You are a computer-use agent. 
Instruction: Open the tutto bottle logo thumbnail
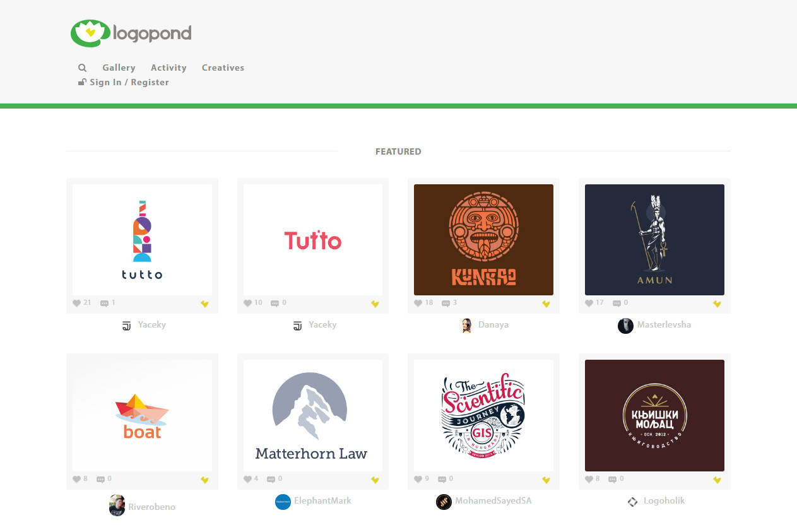click(142, 240)
